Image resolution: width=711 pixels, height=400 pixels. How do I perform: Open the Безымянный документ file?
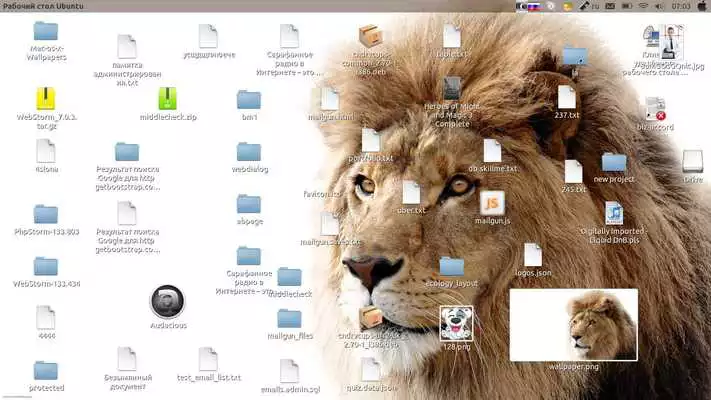pyautogui.click(x=127, y=359)
